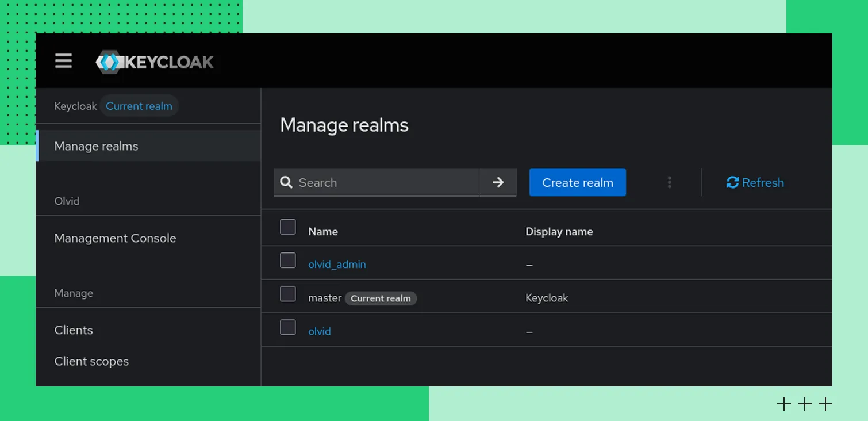Click the Refresh icon
The image size is (868, 421).
(x=732, y=182)
